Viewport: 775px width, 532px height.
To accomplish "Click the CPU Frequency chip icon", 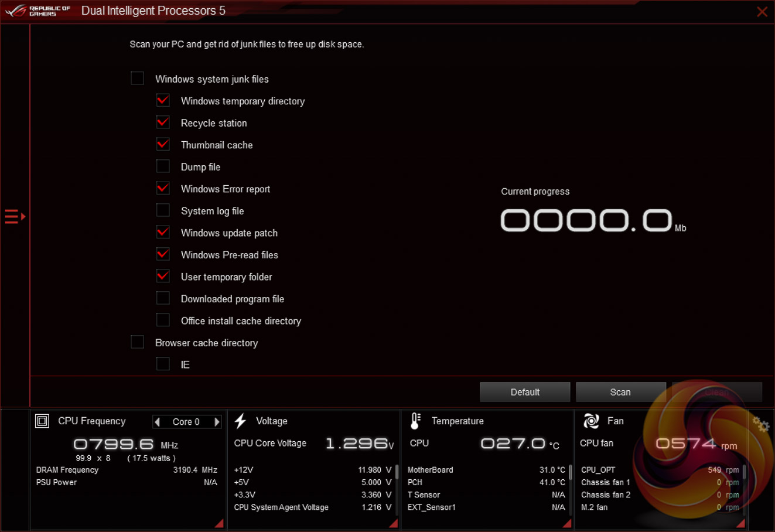I will pyautogui.click(x=42, y=421).
